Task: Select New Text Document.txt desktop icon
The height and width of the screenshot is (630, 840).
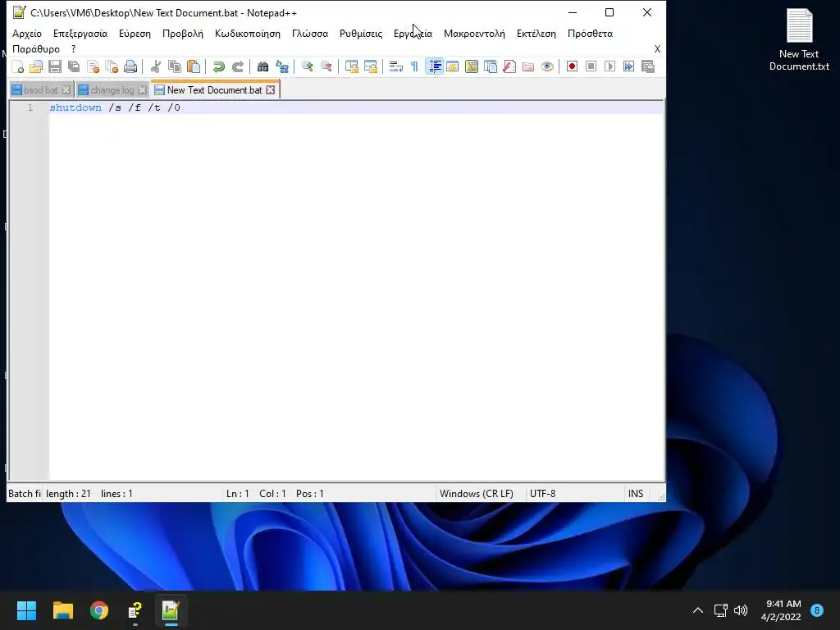Action: coord(799,40)
